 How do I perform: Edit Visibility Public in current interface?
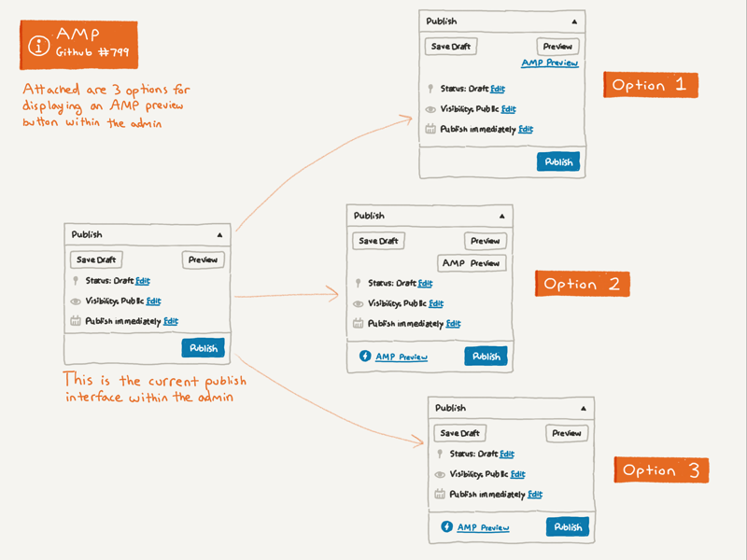pos(153,301)
